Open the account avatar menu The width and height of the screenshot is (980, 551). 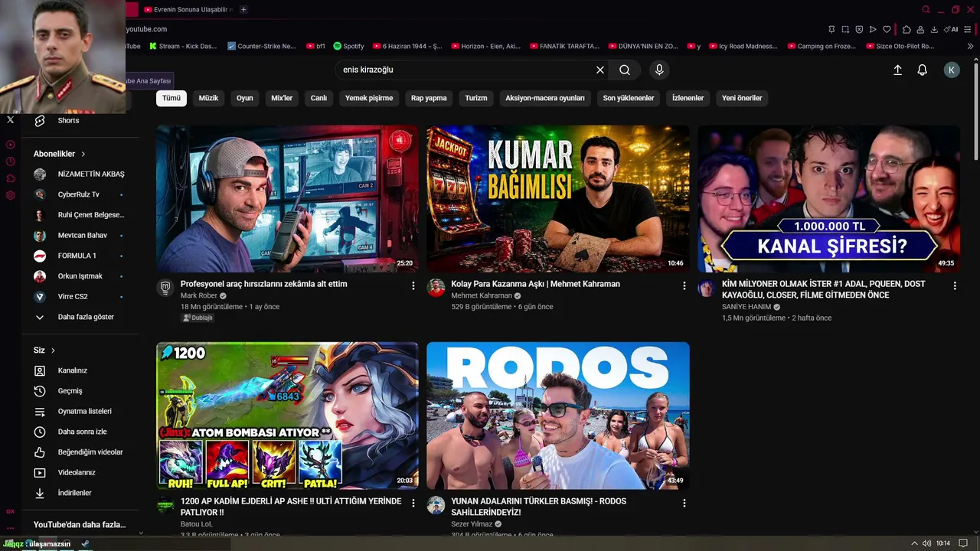tap(952, 70)
